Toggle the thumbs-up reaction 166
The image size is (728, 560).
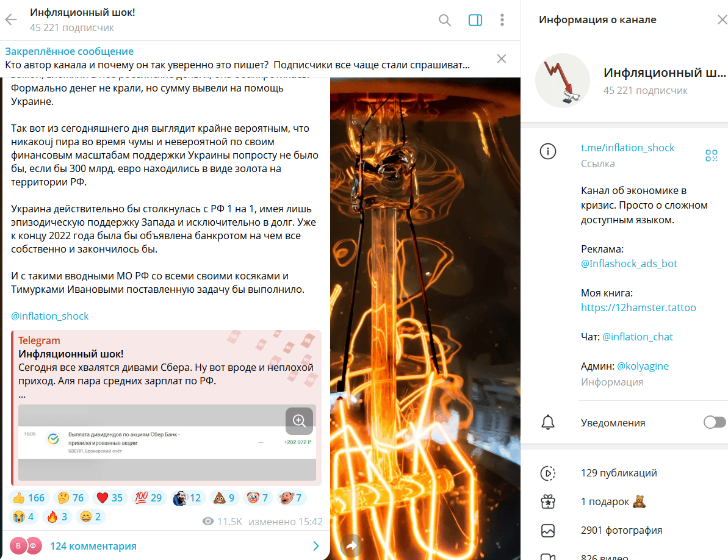28,498
